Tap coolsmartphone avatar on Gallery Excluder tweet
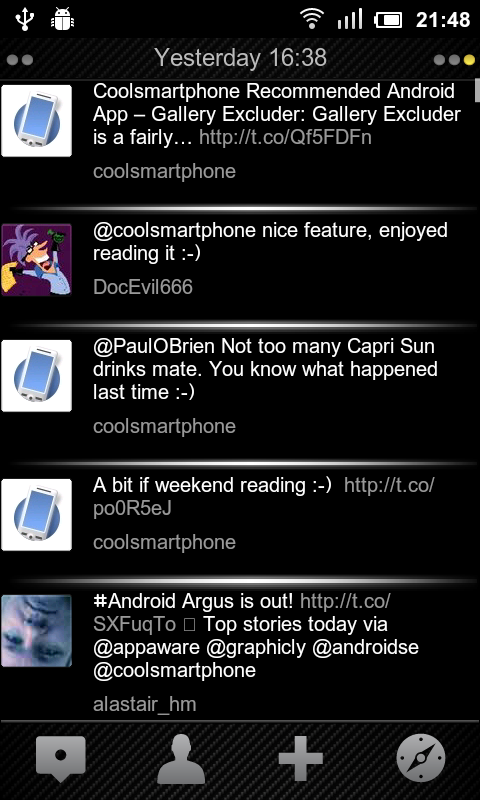The width and height of the screenshot is (480, 800). click(36, 120)
